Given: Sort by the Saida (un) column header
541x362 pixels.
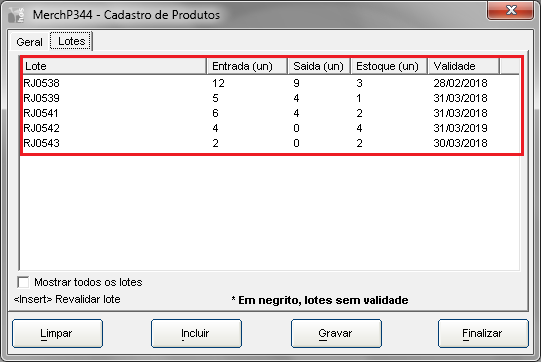Looking at the screenshot, I should click(319, 66).
